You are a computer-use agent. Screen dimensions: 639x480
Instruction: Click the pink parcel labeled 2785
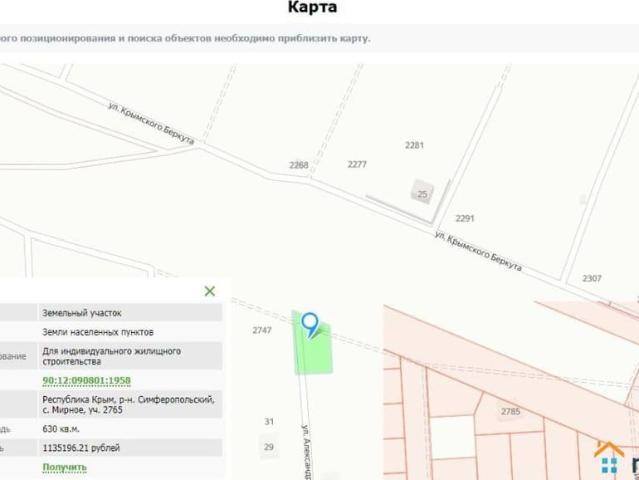(511, 411)
